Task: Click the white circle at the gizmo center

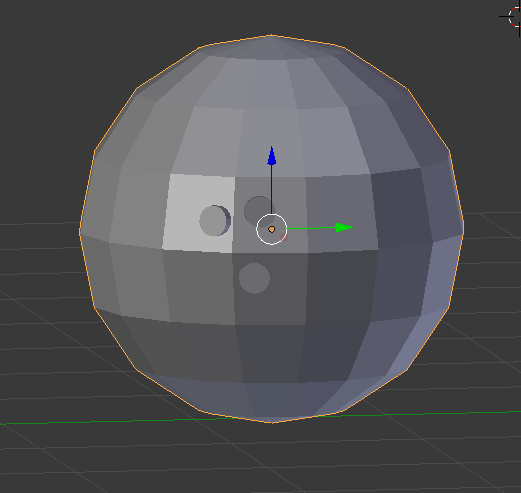Action: coord(272,229)
